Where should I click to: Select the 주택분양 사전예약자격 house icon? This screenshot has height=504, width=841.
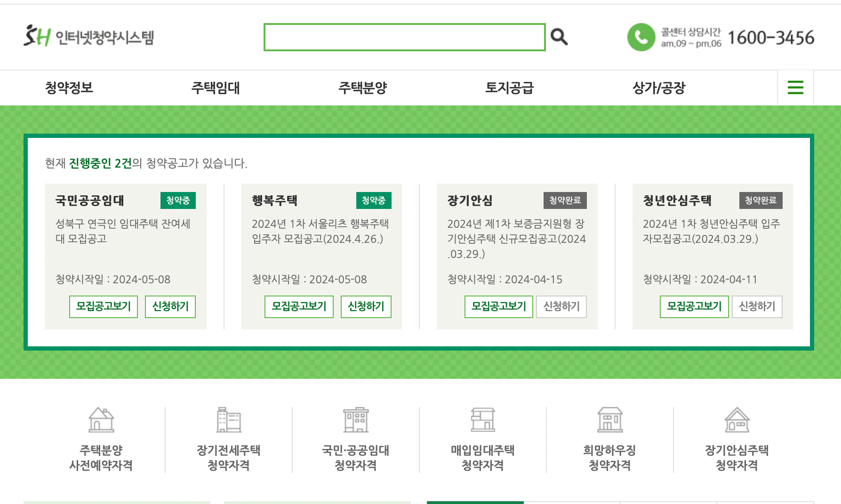(102, 420)
